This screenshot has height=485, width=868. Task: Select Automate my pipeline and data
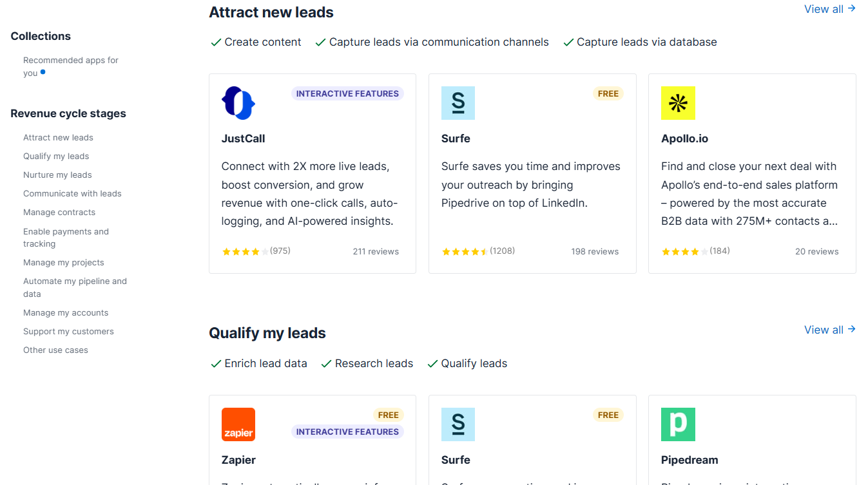pyautogui.click(x=75, y=287)
